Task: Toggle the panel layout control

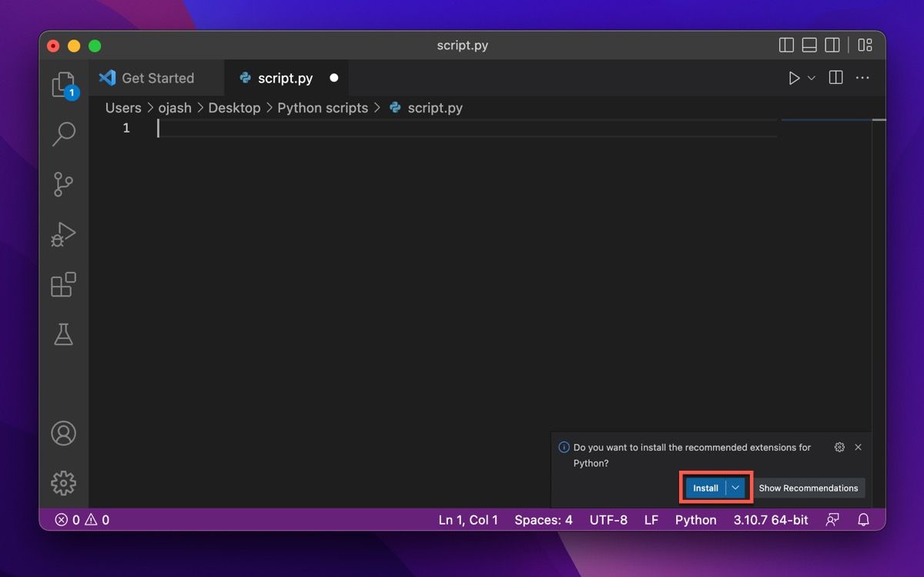Action: (809, 45)
